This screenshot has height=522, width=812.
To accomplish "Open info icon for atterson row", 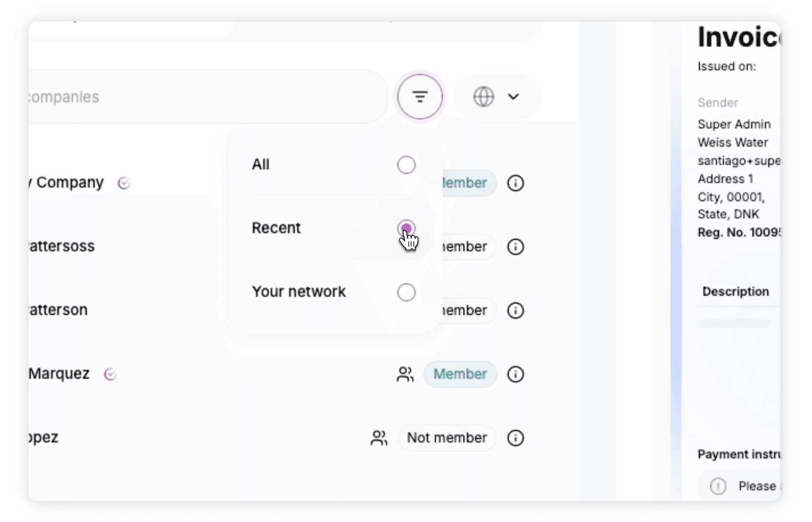I will tap(515, 310).
